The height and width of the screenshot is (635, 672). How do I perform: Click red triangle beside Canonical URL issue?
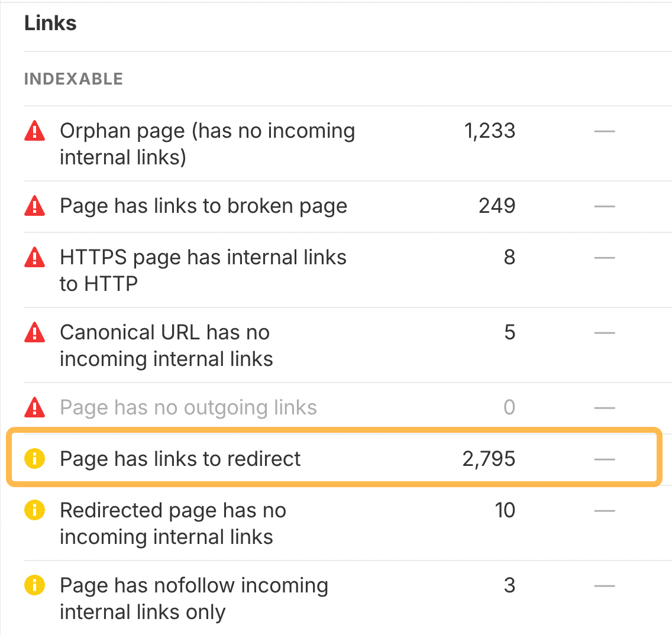(35, 332)
